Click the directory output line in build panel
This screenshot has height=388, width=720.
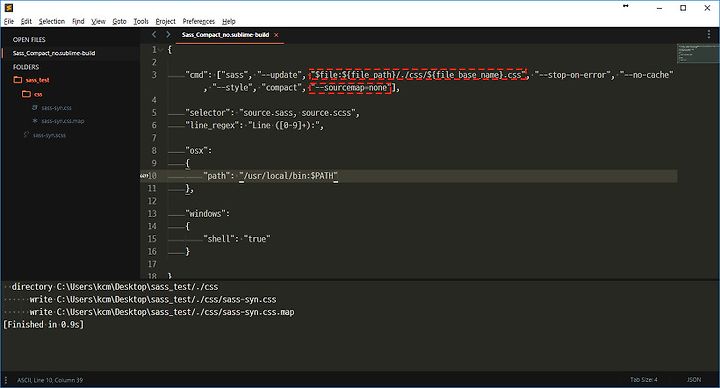(x=115, y=287)
